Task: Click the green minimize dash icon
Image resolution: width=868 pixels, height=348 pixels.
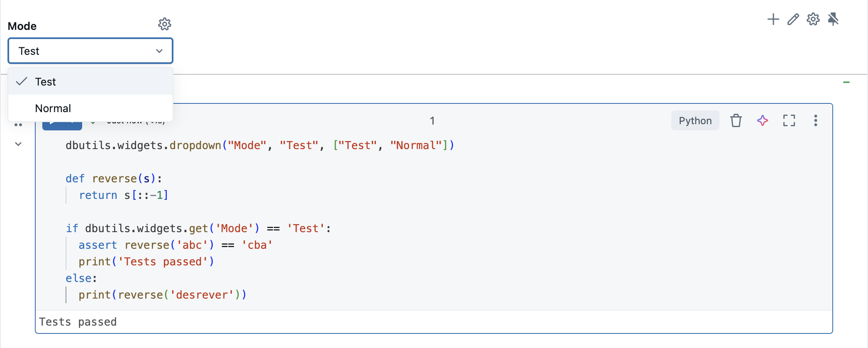Action: click(846, 82)
